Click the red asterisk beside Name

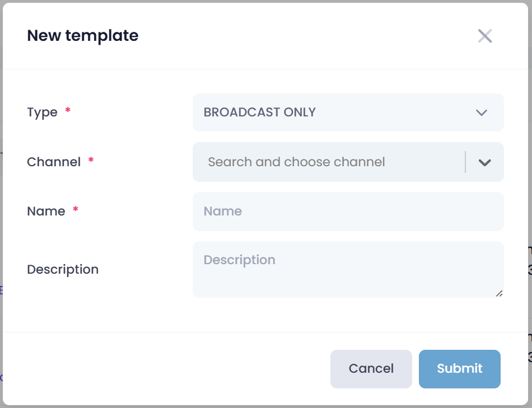(x=76, y=210)
